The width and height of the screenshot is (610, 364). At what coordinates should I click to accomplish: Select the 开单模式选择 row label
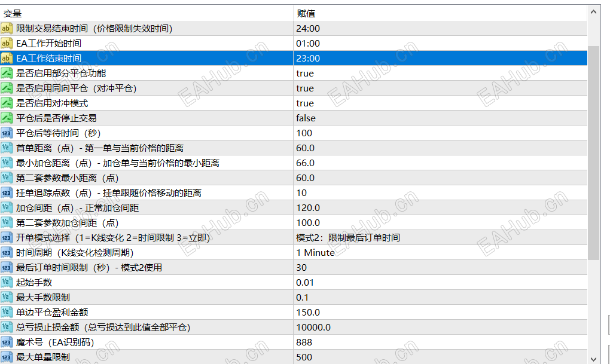pyautogui.click(x=113, y=238)
